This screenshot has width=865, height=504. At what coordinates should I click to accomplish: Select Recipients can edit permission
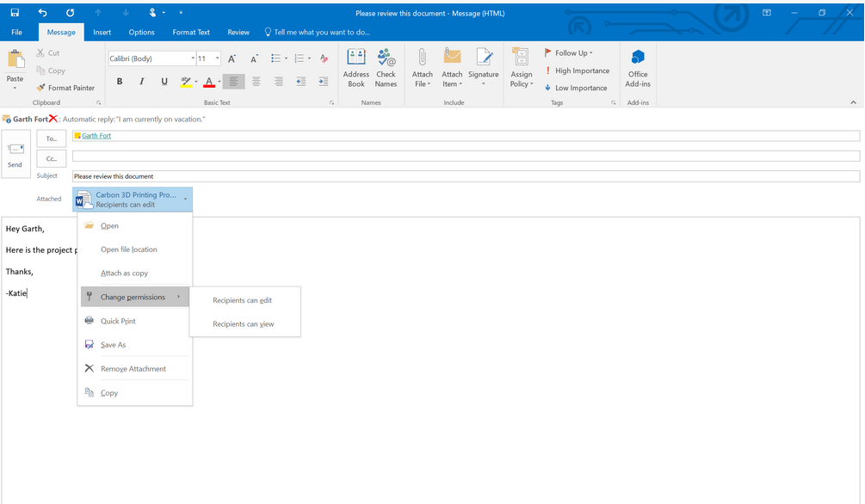click(245, 300)
